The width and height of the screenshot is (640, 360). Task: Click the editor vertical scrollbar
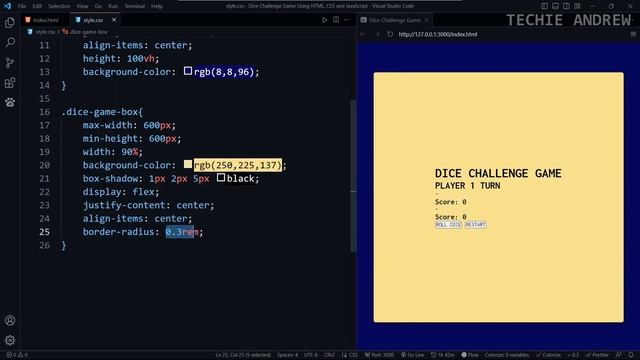tap(353, 176)
